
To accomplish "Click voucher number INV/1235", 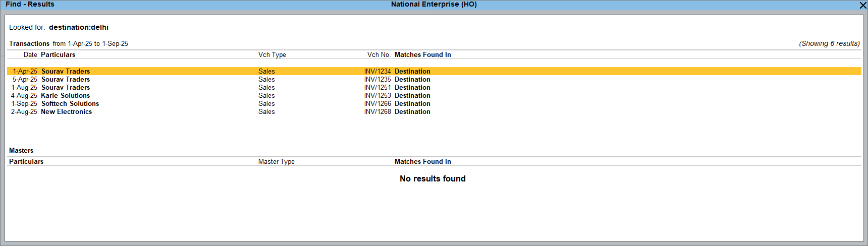I will (x=377, y=79).
